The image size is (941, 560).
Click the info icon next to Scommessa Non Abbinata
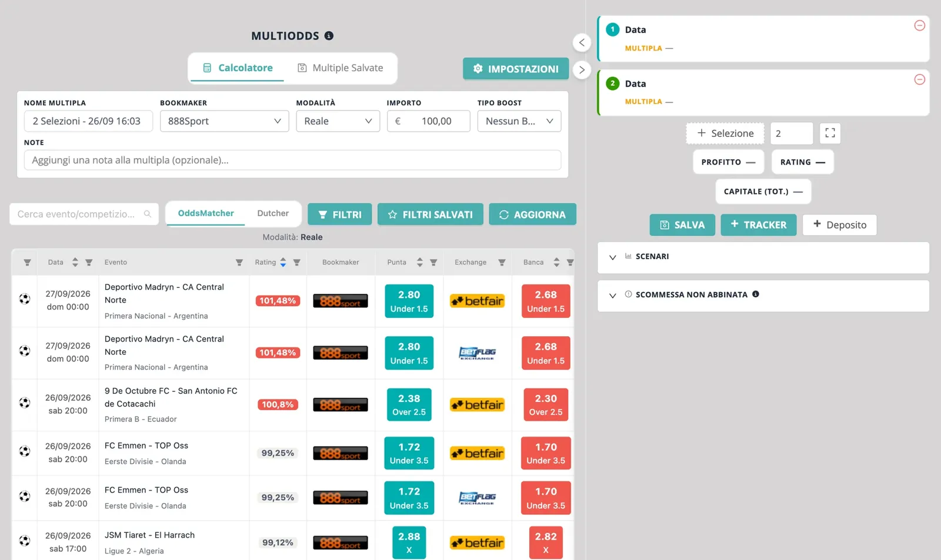click(x=756, y=294)
